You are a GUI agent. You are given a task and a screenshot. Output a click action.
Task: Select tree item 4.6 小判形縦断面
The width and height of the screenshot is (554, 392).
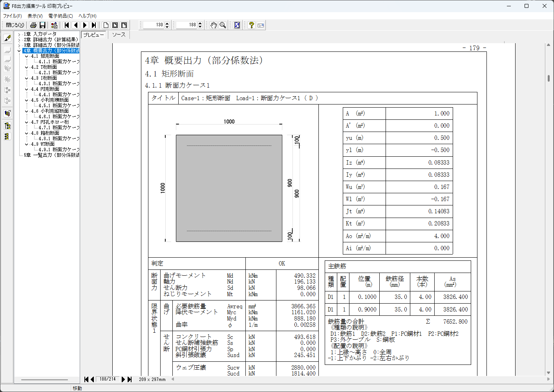(50, 111)
